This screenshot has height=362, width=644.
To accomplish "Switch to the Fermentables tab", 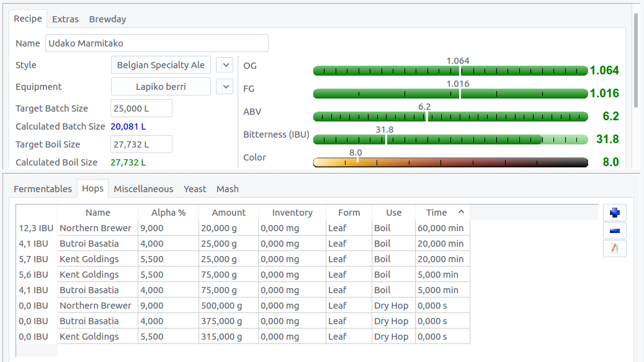I will [43, 189].
